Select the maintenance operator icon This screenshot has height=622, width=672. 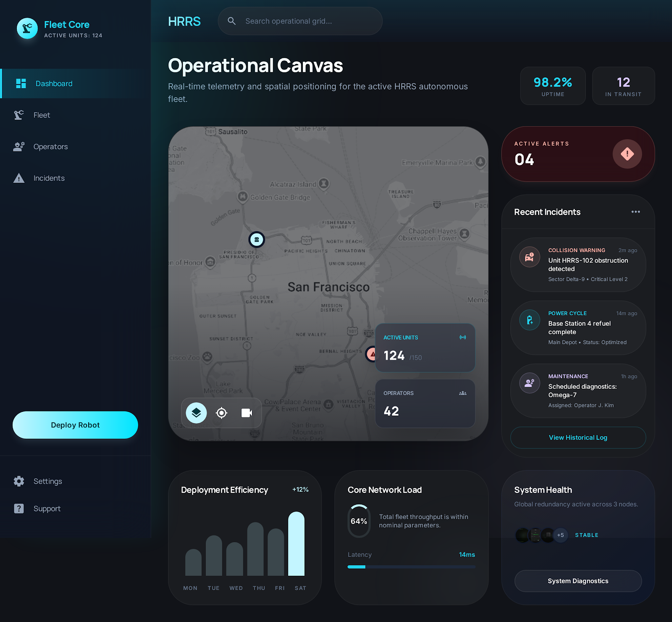point(529,383)
